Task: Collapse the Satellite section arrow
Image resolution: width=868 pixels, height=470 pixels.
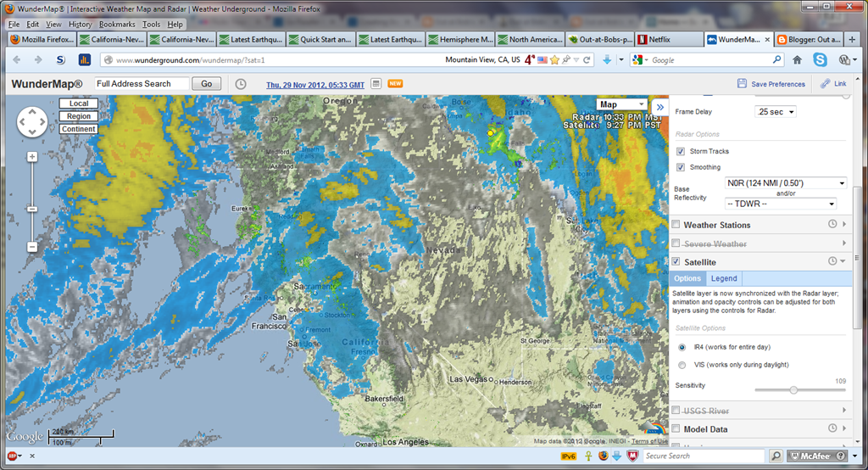Action: 843,261
